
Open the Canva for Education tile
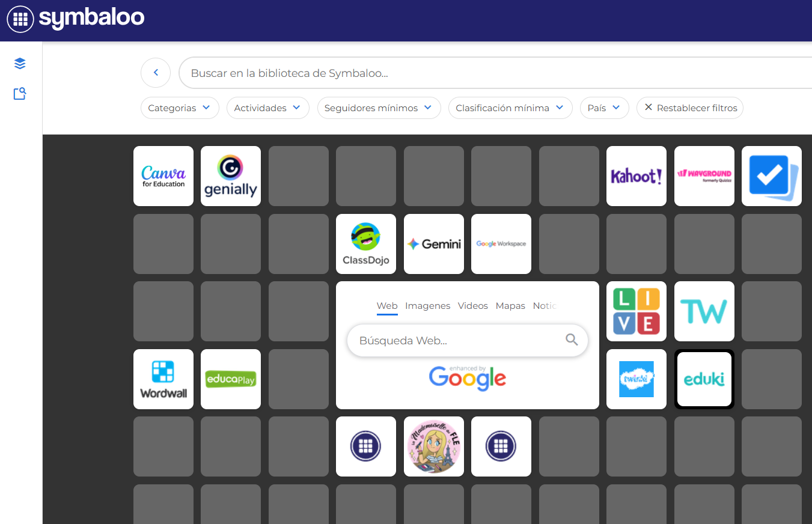click(163, 176)
